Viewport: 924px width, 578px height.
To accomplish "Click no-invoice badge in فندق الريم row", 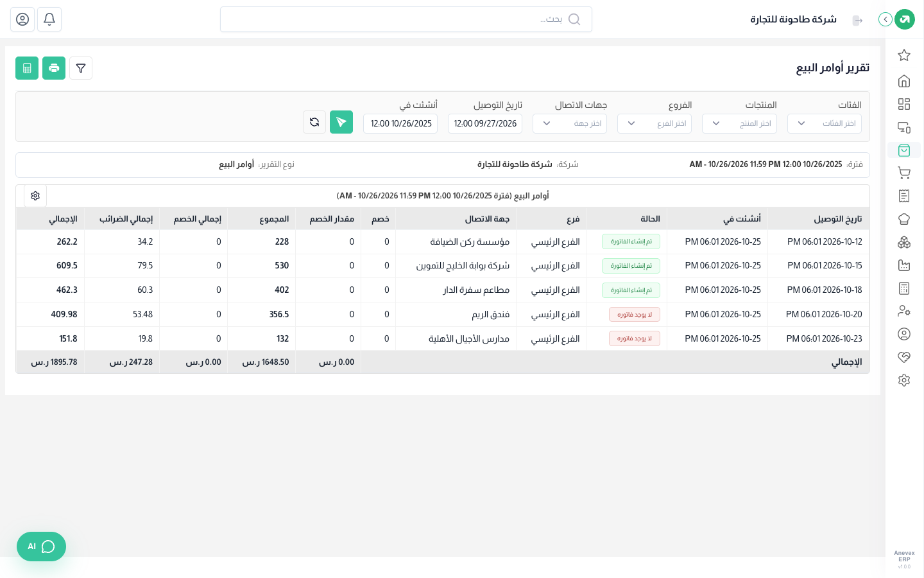I will [635, 315].
